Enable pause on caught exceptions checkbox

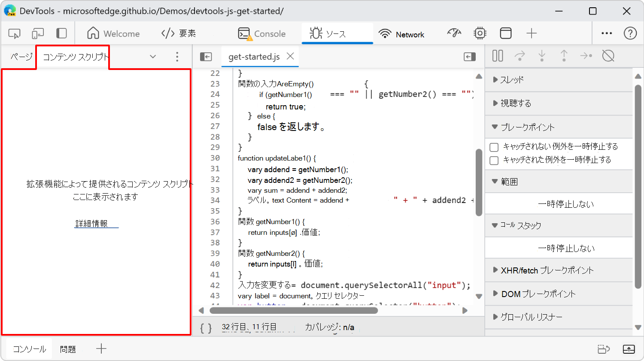click(494, 161)
